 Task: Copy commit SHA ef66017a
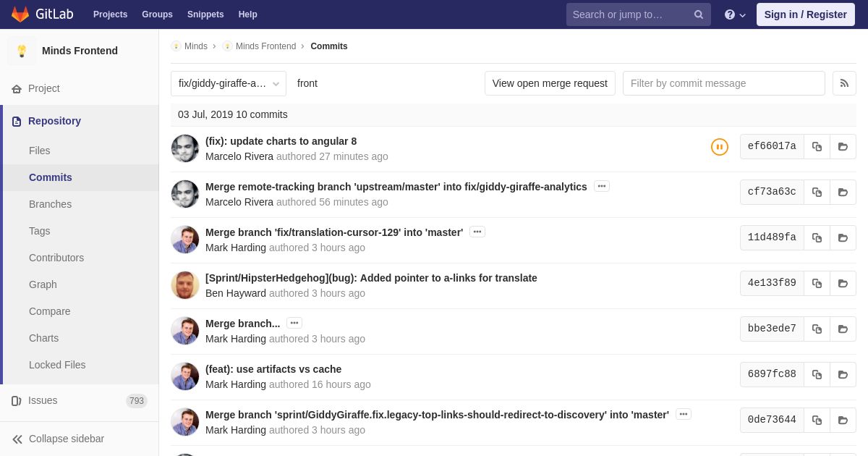(817, 146)
